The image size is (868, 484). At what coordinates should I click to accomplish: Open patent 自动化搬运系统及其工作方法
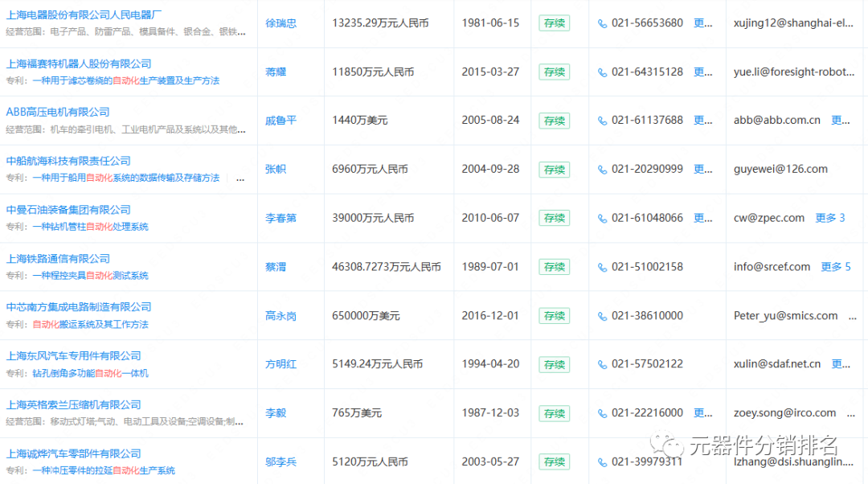[x=90, y=324]
